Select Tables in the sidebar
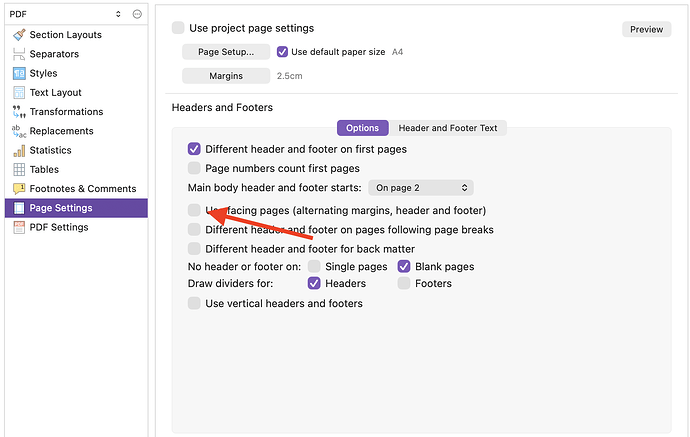 (x=76, y=169)
